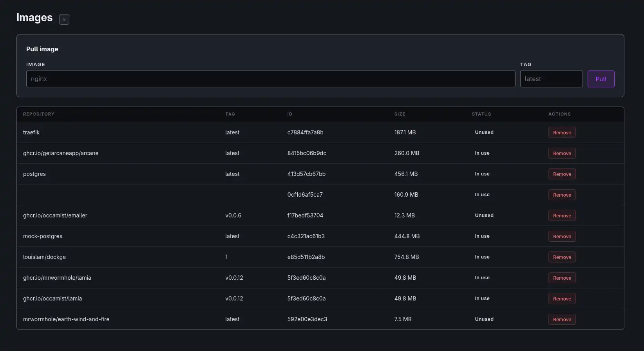The height and width of the screenshot is (351, 644).
Task: Select the mock-postgres repository name
Action: (43, 236)
